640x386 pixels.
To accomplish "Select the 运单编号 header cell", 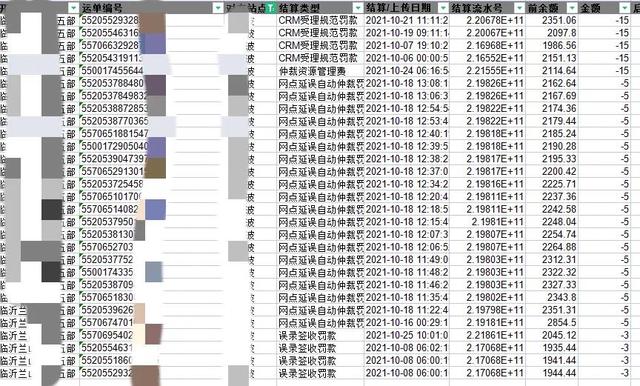I will 152,8.
